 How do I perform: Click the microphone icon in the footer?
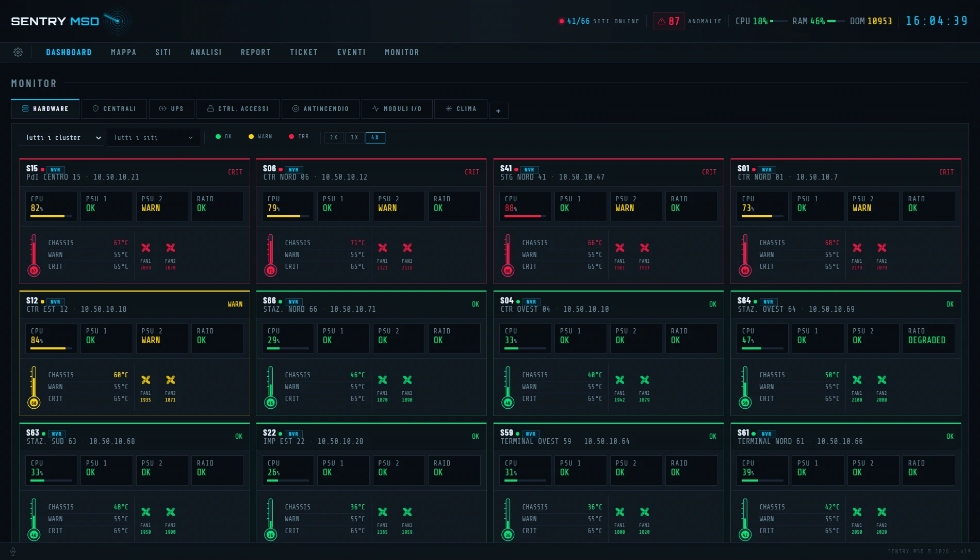pos(13,551)
